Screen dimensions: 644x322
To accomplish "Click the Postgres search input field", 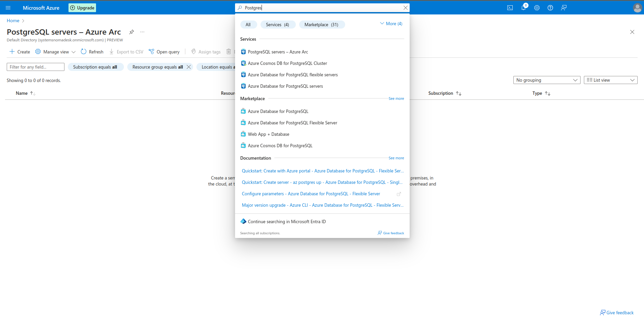I will tap(322, 8).
